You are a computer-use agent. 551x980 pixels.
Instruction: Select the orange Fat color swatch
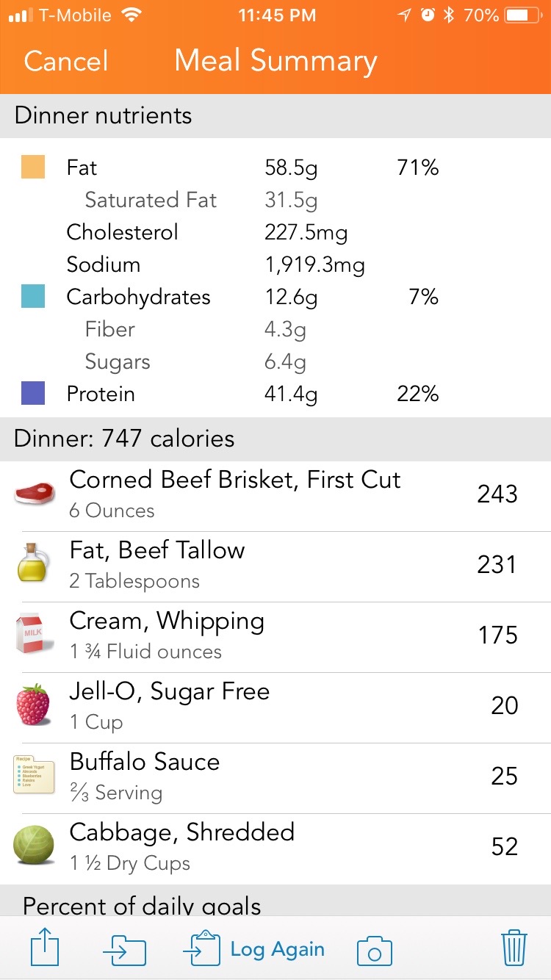[33, 167]
